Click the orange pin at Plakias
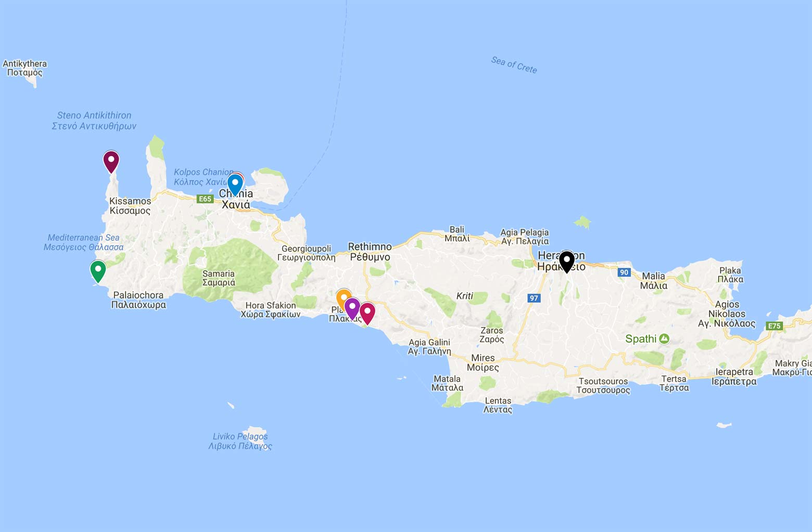Image resolution: width=812 pixels, height=532 pixels. coord(342,298)
